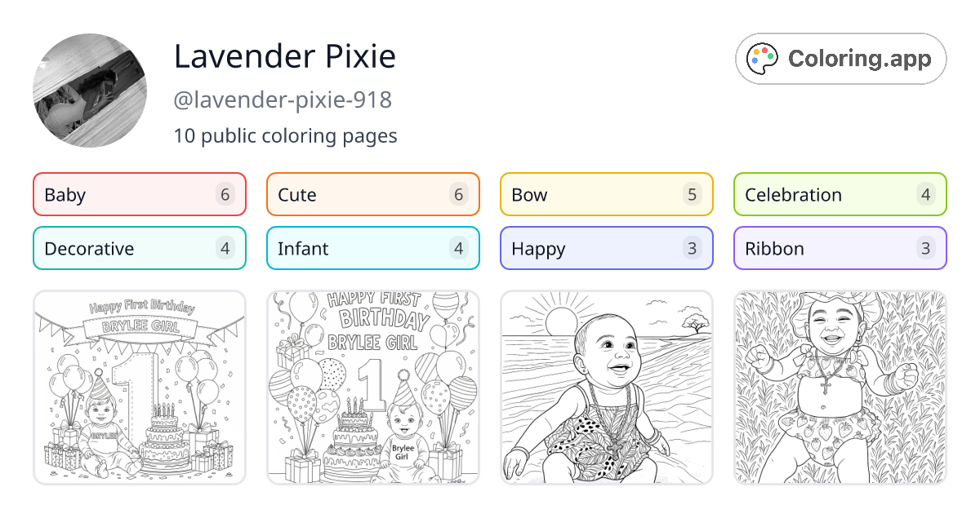Select the Baby tag filter
The height and width of the screenshot is (514, 980).
(x=139, y=194)
